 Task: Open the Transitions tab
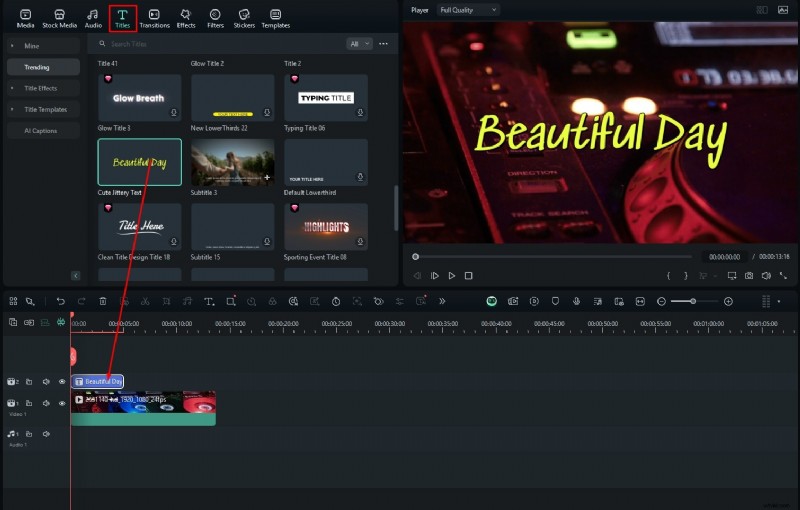tap(154, 18)
